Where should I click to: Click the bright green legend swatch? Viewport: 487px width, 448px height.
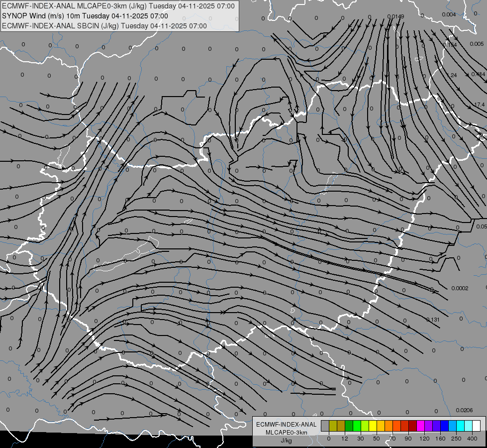tap(357, 426)
